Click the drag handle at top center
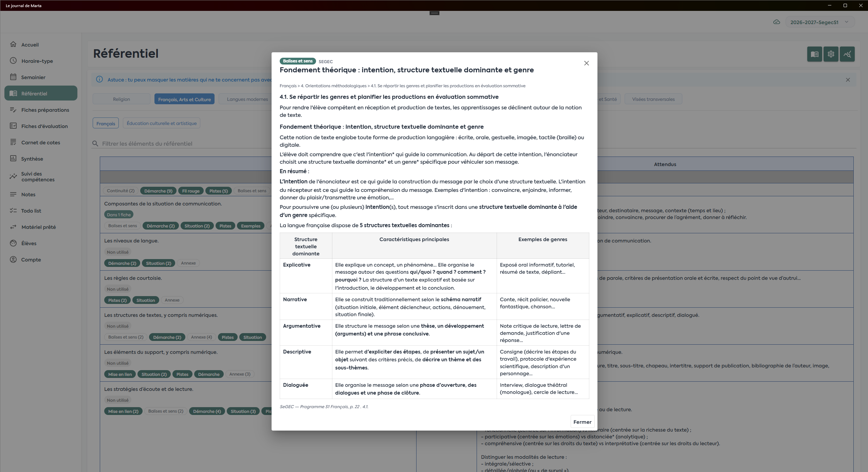The height and width of the screenshot is (472, 868). (434, 13)
